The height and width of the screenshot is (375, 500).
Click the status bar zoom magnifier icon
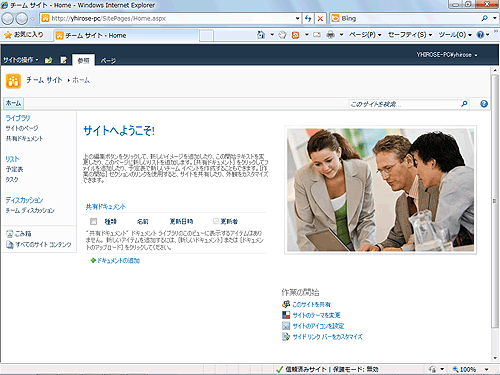pos(455,369)
